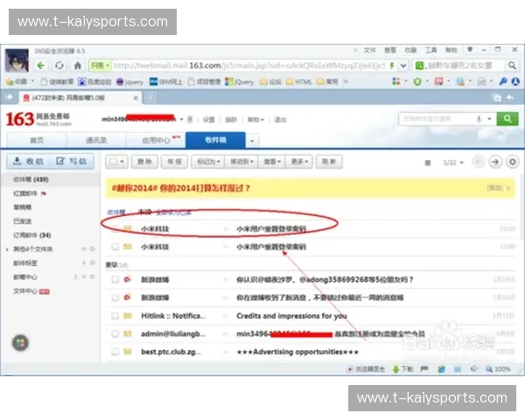Click the 退出 logout link
The height and width of the screenshot is (420, 525).
(280, 120)
